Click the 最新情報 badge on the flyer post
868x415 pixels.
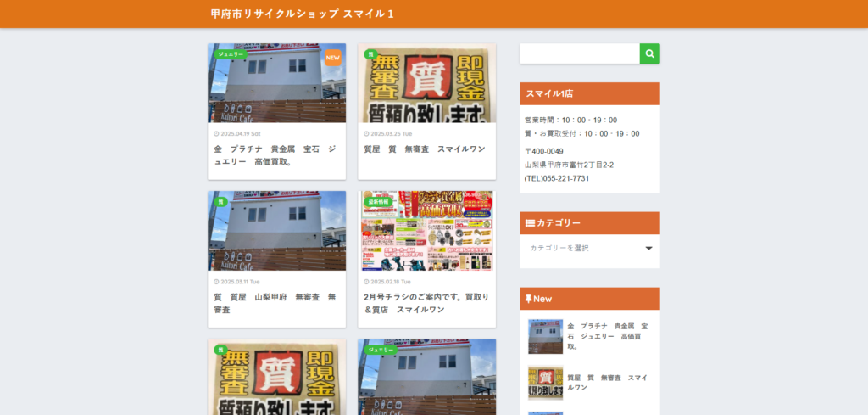pyautogui.click(x=378, y=202)
